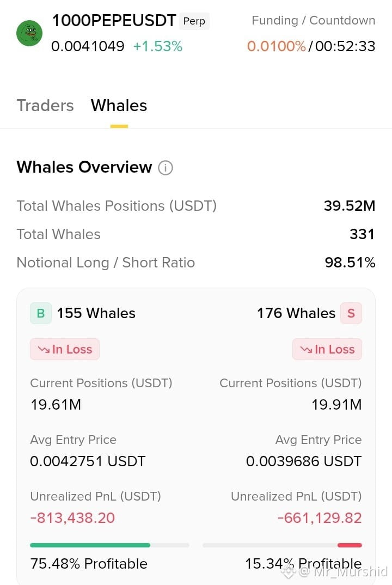Image resolution: width=392 pixels, height=585 pixels.
Task: Click the red short profitable progress bar
Action: tap(350, 545)
